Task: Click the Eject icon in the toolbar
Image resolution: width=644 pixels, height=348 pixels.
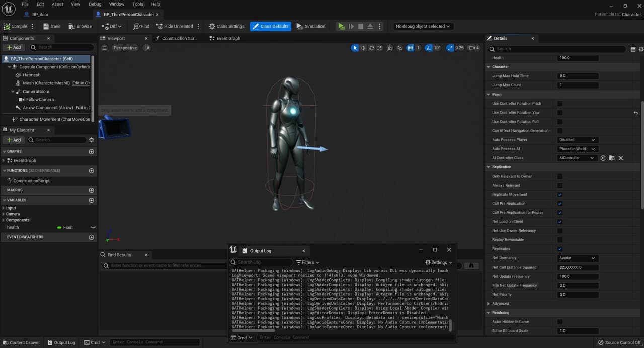Action: tap(370, 26)
